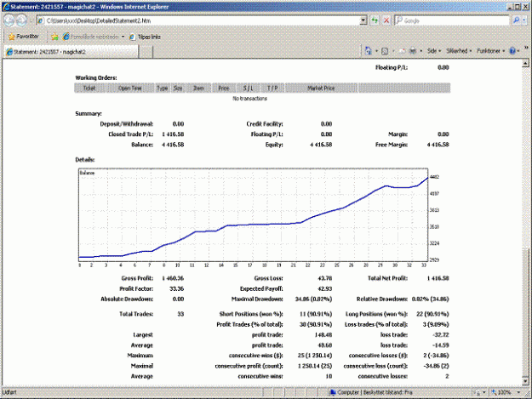
Task: Click the vertical scrollbar thumb
Action: point(525,312)
